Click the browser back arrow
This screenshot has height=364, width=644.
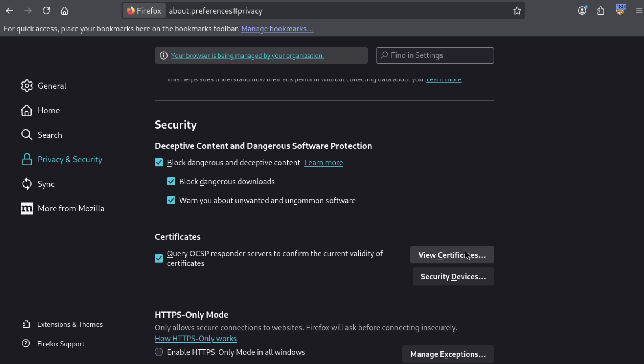pos(10,11)
